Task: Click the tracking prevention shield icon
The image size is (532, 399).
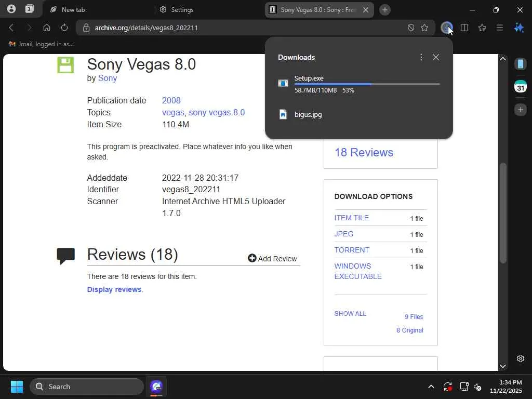Action: point(411,28)
